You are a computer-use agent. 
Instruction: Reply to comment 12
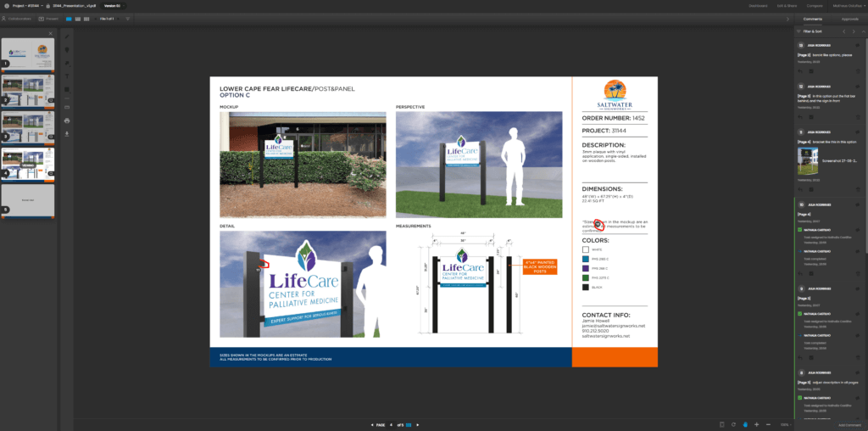tap(800, 117)
